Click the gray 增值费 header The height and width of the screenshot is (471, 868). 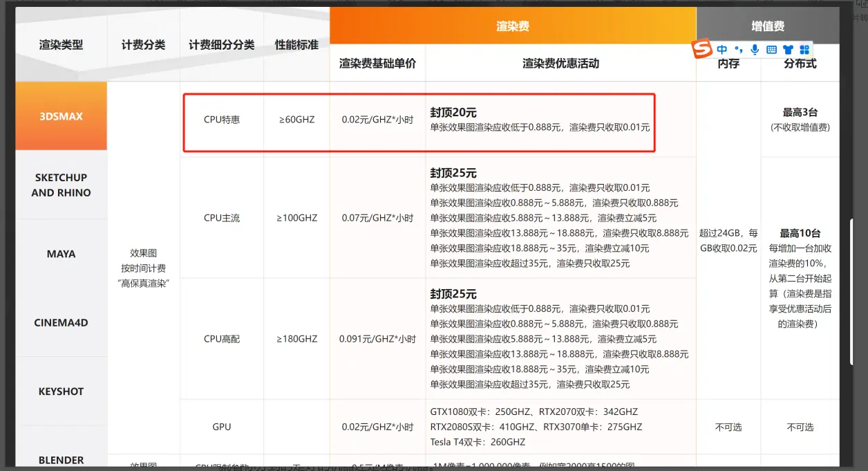[x=768, y=26]
